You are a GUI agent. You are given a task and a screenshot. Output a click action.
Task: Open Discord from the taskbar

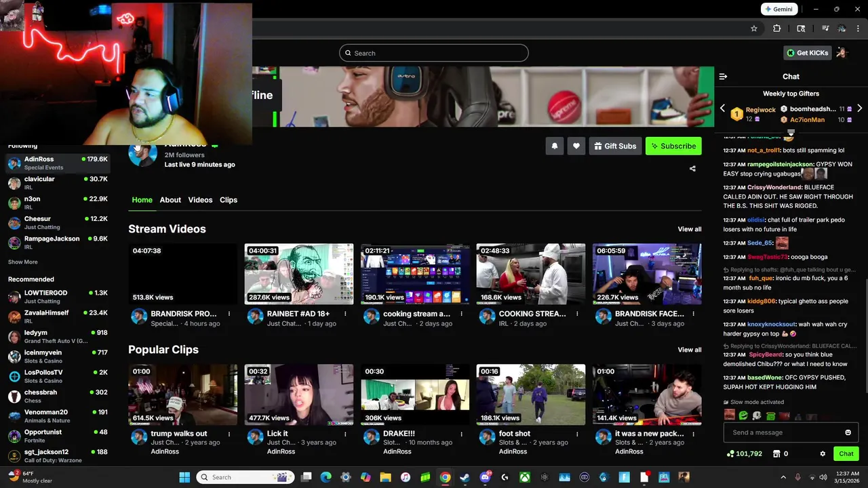click(x=485, y=477)
